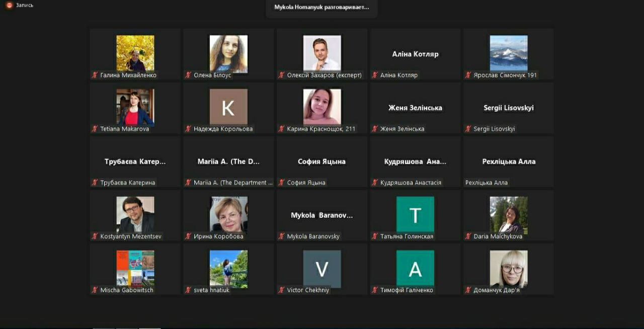Select Ирина Коробова profile photo tile
644x329 pixels.
[x=228, y=215]
